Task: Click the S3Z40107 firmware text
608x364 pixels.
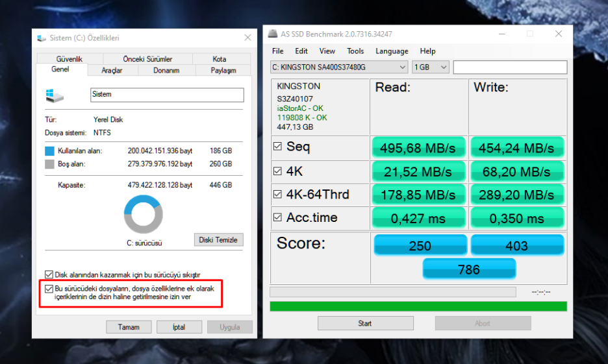Action: click(x=295, y=99)
